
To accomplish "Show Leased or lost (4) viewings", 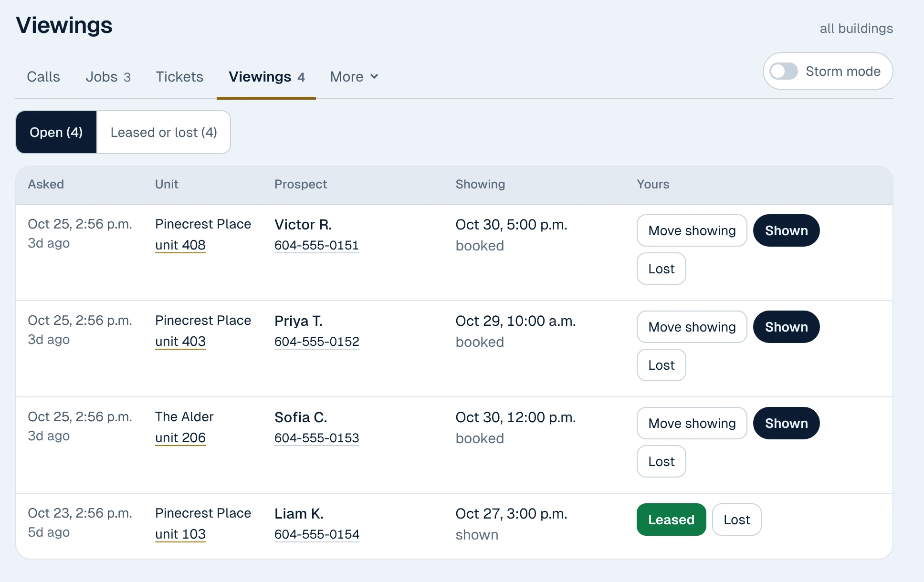I will pyautogui.click(x=164, y=132).
